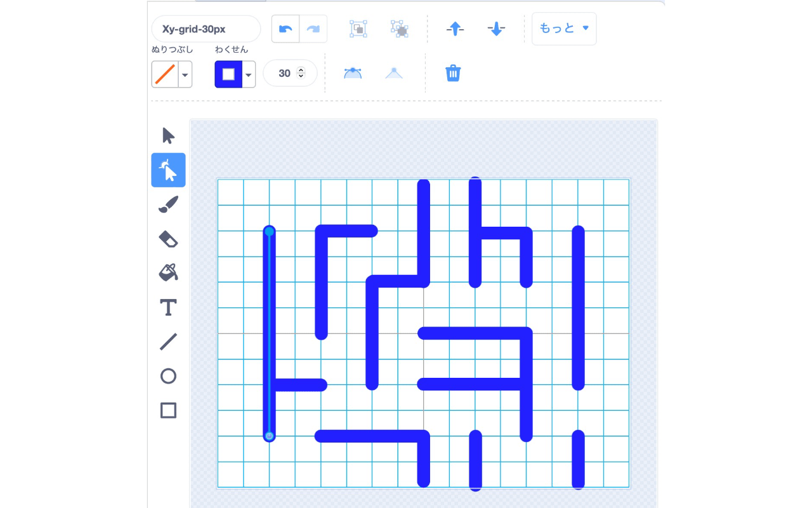Click the bottom anchor point of selected line
Viewport: 812px width, 508px height.
[269, 436]
